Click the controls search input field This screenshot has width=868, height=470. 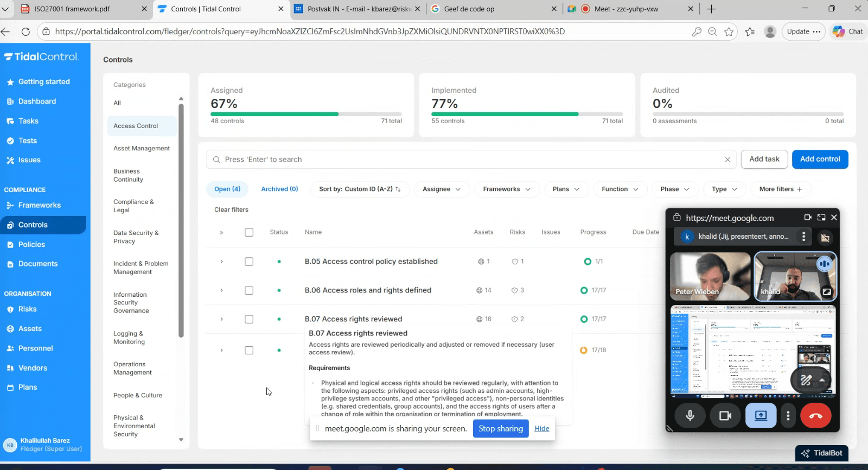pos(467,160)
